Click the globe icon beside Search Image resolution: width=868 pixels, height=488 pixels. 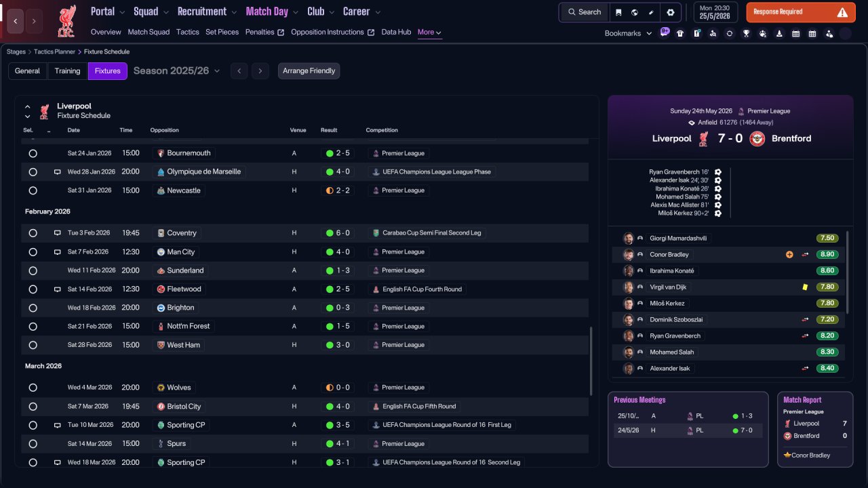point(634,12)
